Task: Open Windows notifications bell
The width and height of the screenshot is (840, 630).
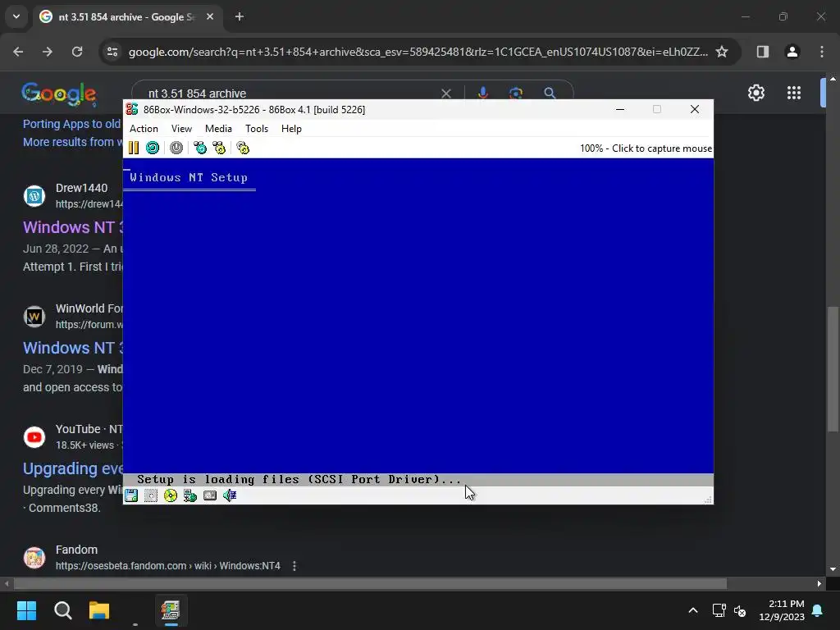Action: point(818,610)
